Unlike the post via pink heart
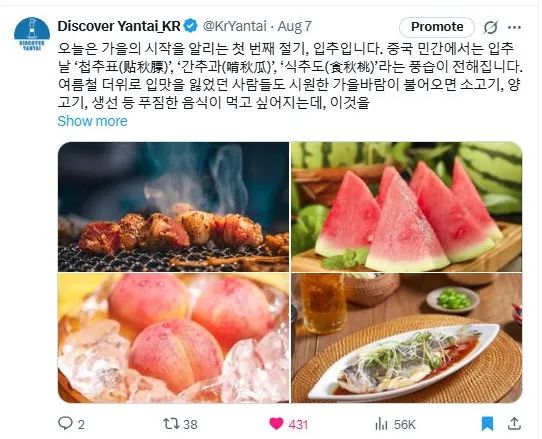 pos(276,424)
